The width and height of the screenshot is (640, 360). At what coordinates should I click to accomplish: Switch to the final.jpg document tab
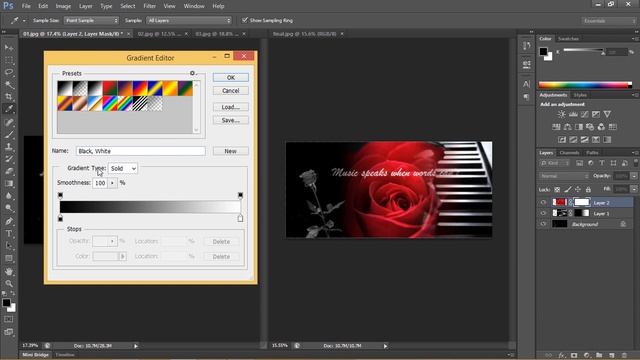coord(304,34)
